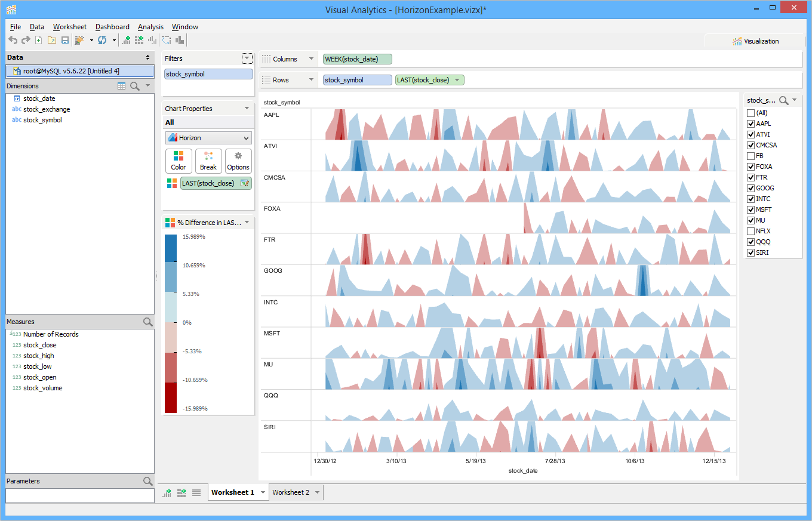Expand the Rows shelf dropdown arrow
812x521 pixels.
[311, 80]
